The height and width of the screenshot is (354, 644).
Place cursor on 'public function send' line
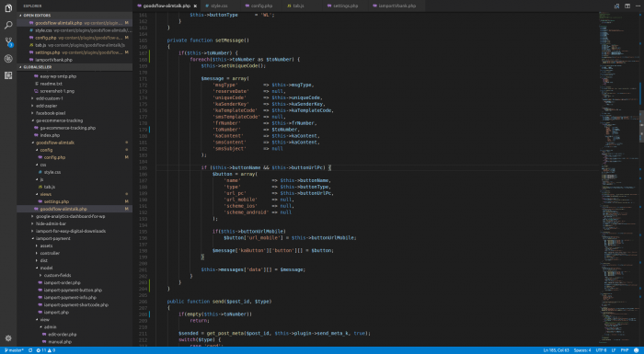tap(219, 302)
